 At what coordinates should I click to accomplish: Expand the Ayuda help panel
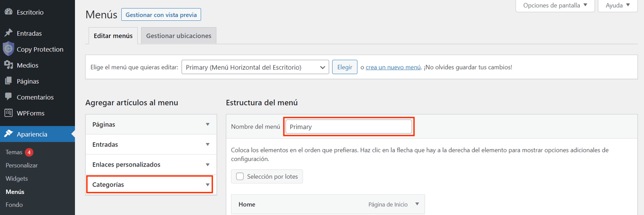click(618, 6)
